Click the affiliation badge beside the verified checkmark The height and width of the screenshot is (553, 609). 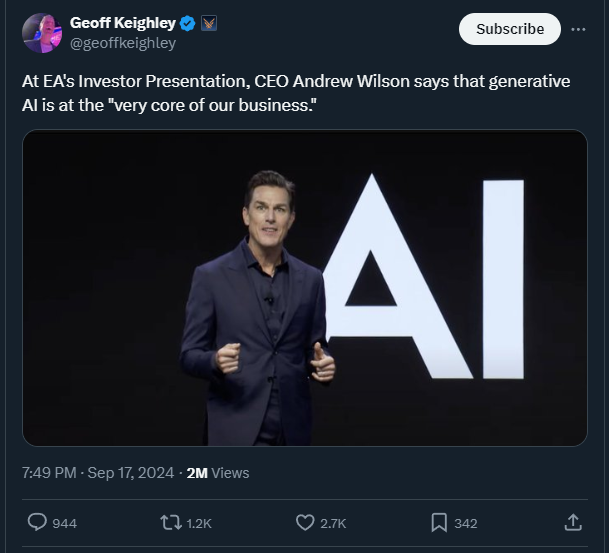click(208, 23)
